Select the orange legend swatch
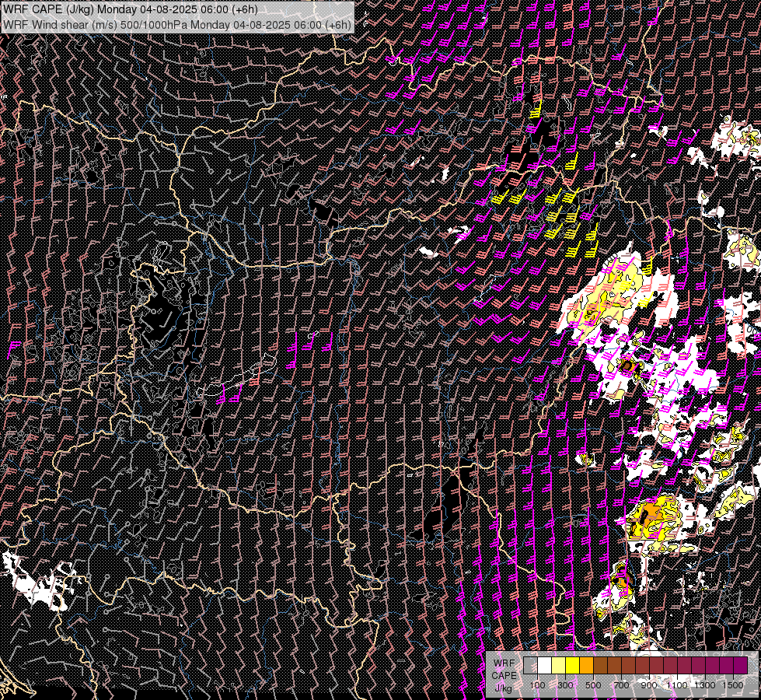761x700 pixels. [x=586, y=666]
